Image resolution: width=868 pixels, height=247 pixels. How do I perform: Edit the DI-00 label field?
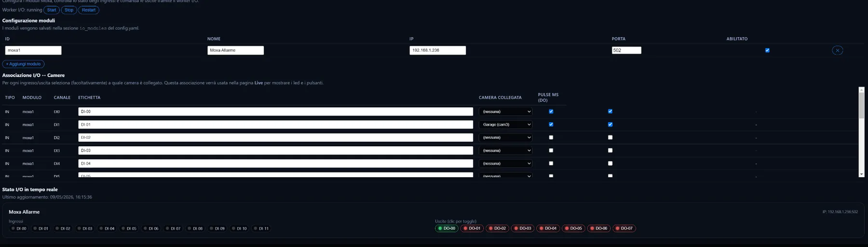pyautogui.click(x=275, y=111)
